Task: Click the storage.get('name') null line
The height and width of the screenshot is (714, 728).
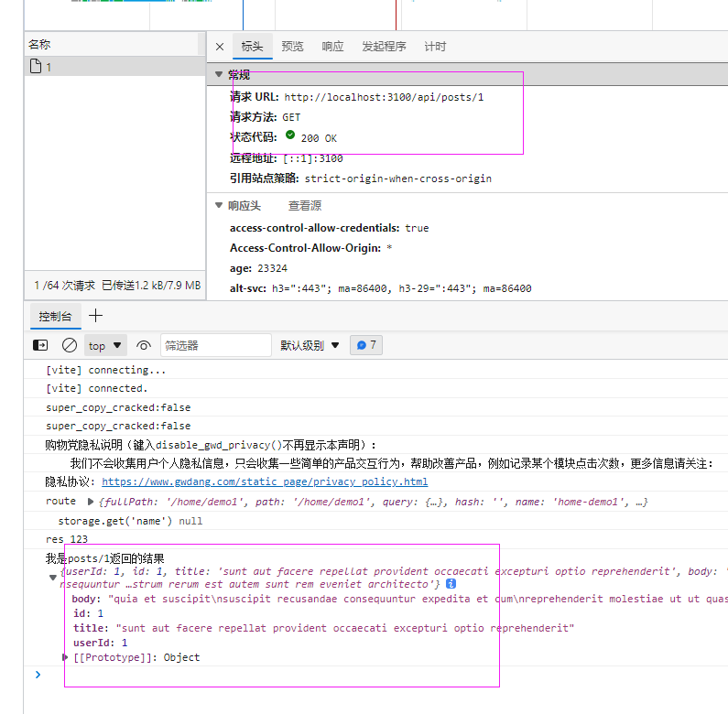Action: click(x=130, y=522)
